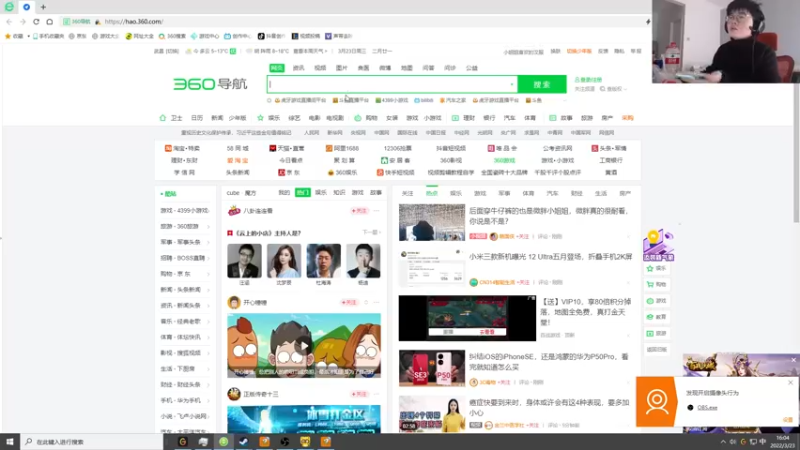Screen dimensions: 800x450
Task: Switch to the 关注 news tab
Action: tap(407, 193)
